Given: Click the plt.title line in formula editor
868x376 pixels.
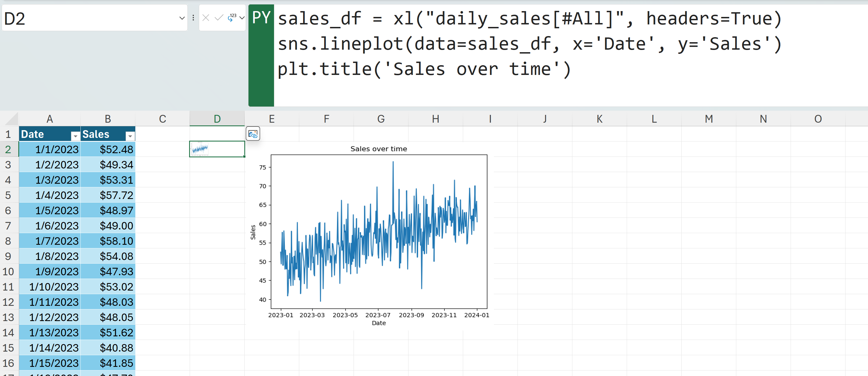Looking at the screenshot, I should [x=424, y=69].
